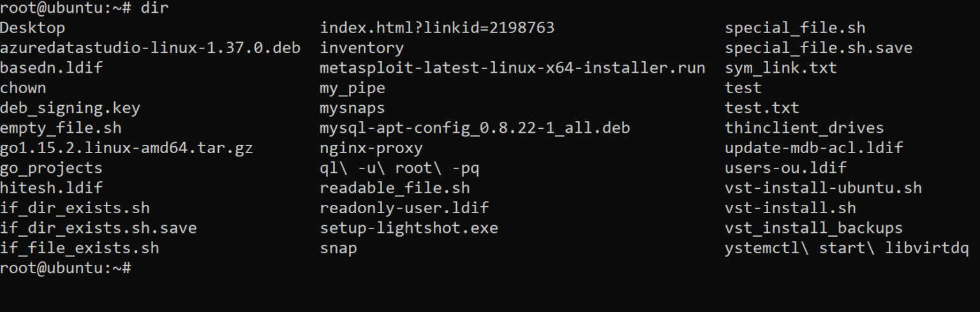
Task: Click metasploit-latest-linux-x64-installer.run entry
Action: 512,68
